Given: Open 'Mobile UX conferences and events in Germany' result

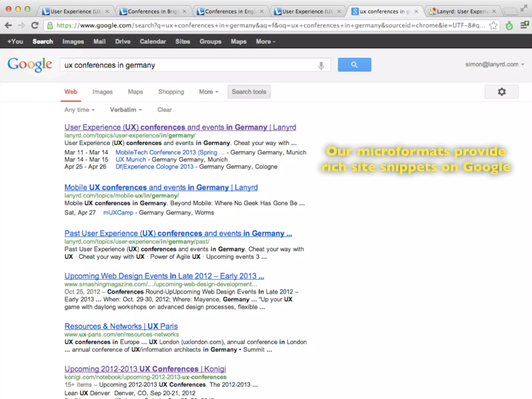Looking at the screenshot, I should (161, 187).
